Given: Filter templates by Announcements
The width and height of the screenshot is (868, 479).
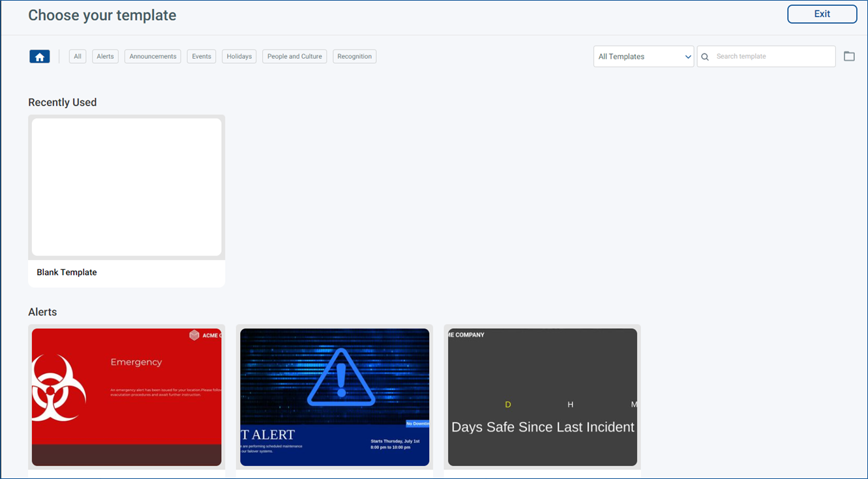Looking at the screenshot, I should (x=153, y=57).
